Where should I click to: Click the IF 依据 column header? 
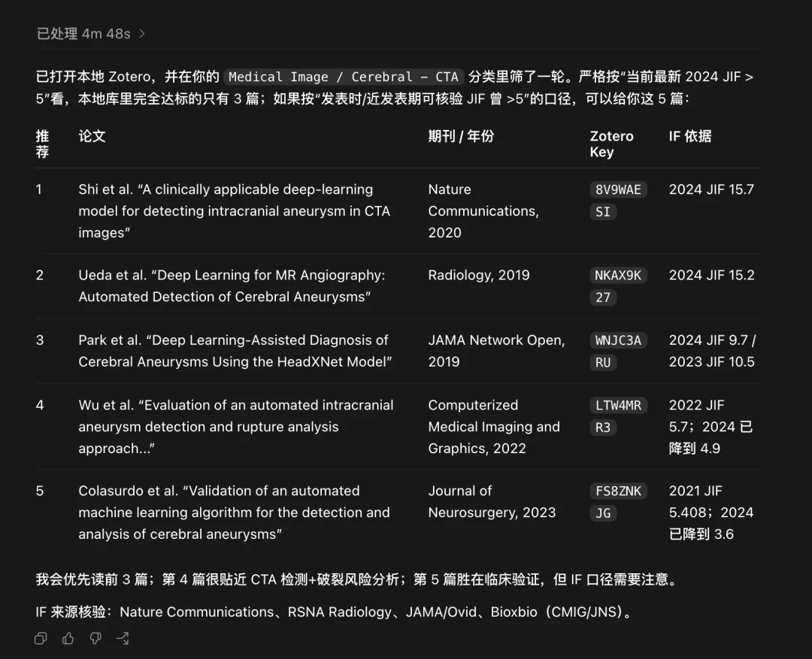(689, 136)
